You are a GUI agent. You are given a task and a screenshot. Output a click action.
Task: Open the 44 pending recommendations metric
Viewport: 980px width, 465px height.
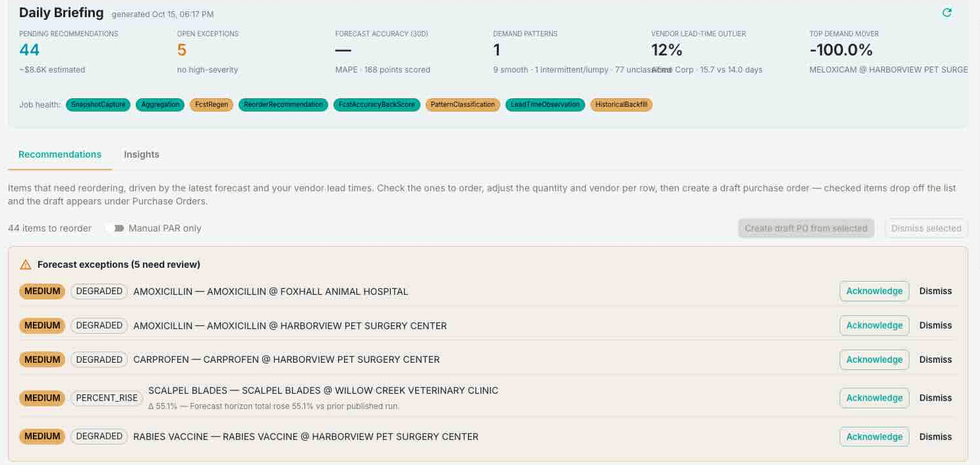(x=30, y=49)
